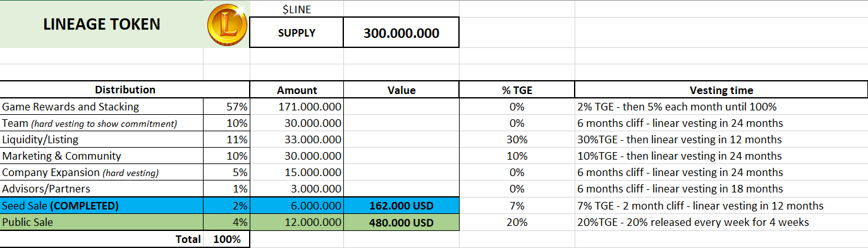Click the Advisors/Partners vesting description cell
This screenshot has height=248, width=868.
pyautogui.click(x=721, y=189)
